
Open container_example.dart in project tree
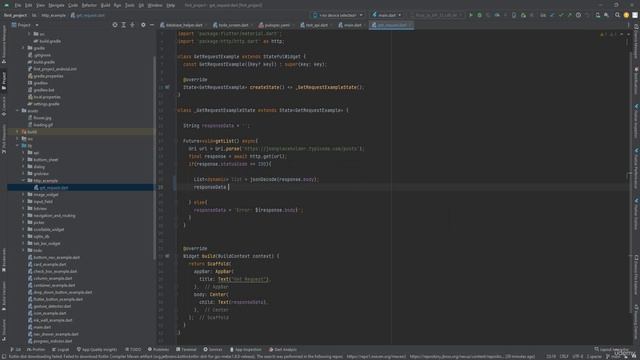(x=54, y=285)
